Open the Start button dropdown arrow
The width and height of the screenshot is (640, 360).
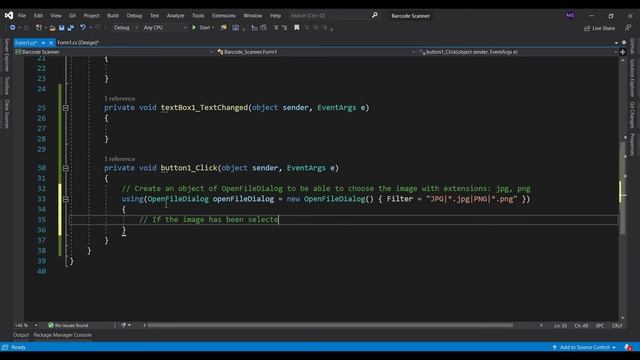(213, 28)
